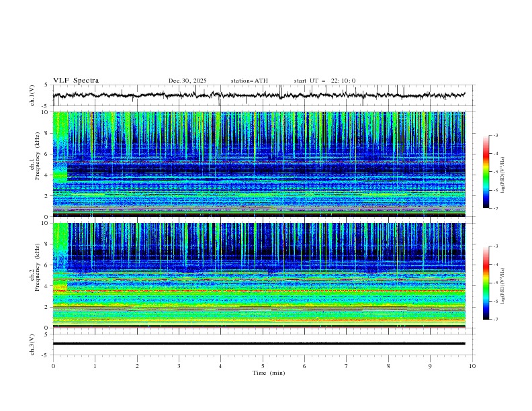Click the ch.3(V) flat waveform panel

coord(263,343)
